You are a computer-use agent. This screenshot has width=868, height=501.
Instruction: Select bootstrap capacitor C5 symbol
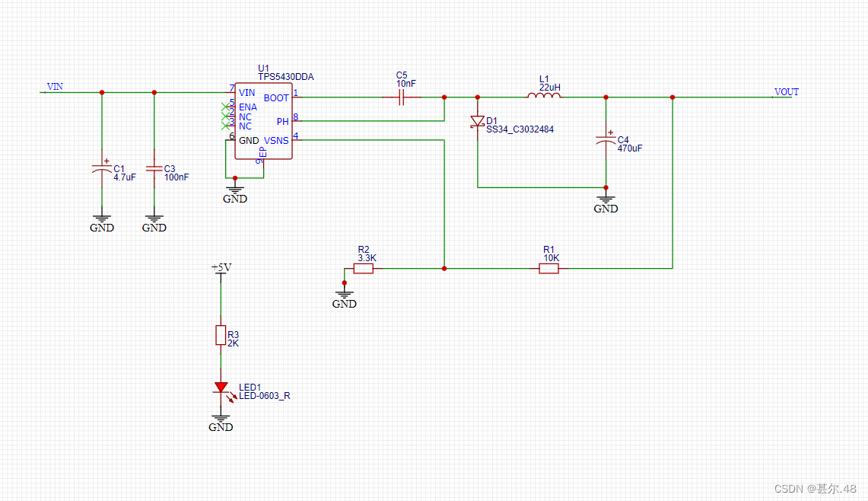tap(402, 97)
